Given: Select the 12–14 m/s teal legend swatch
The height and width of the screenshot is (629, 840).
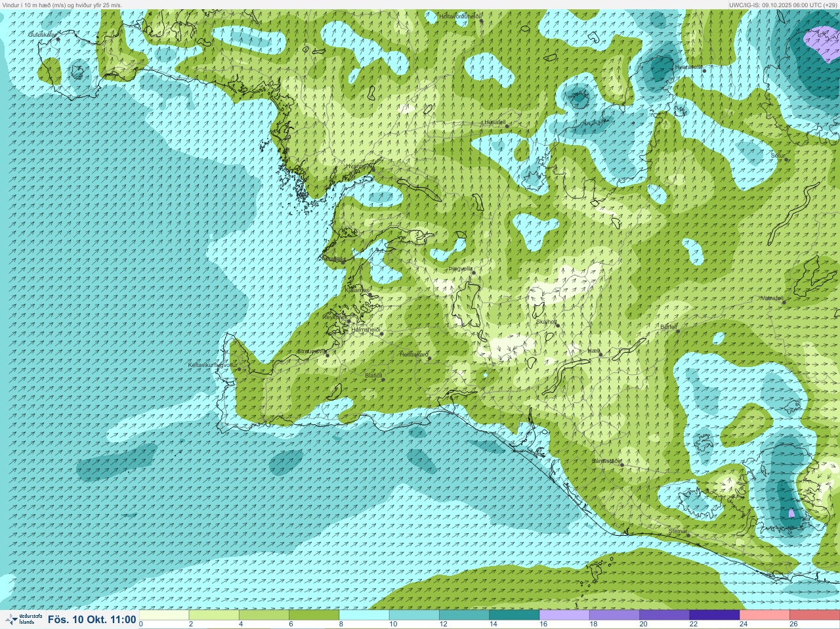Looking at the screenshot, I should click(464, 615).
